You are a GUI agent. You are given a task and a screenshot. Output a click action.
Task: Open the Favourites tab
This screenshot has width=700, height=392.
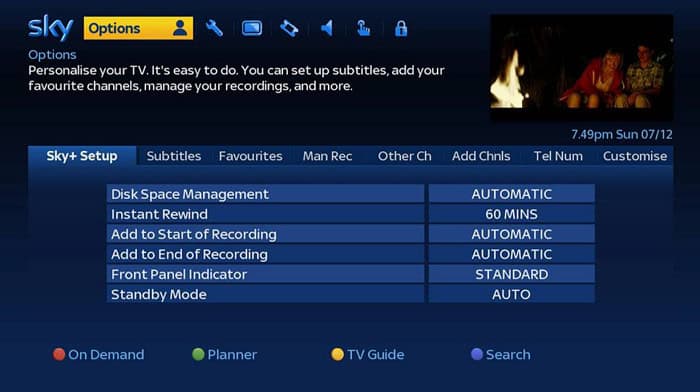click(250, 156)
